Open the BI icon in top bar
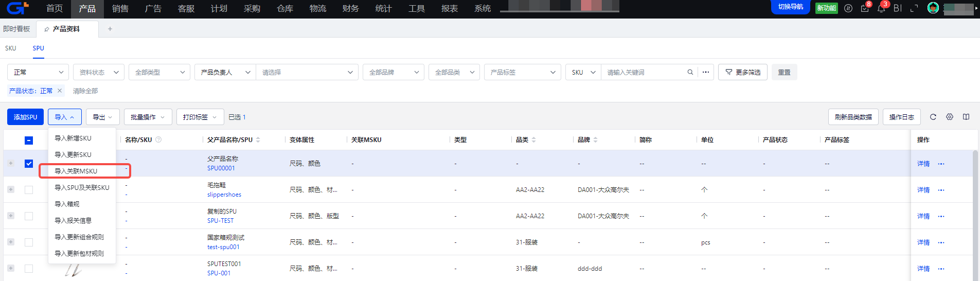This screenshot has width=980, height=281. point(898,8)
